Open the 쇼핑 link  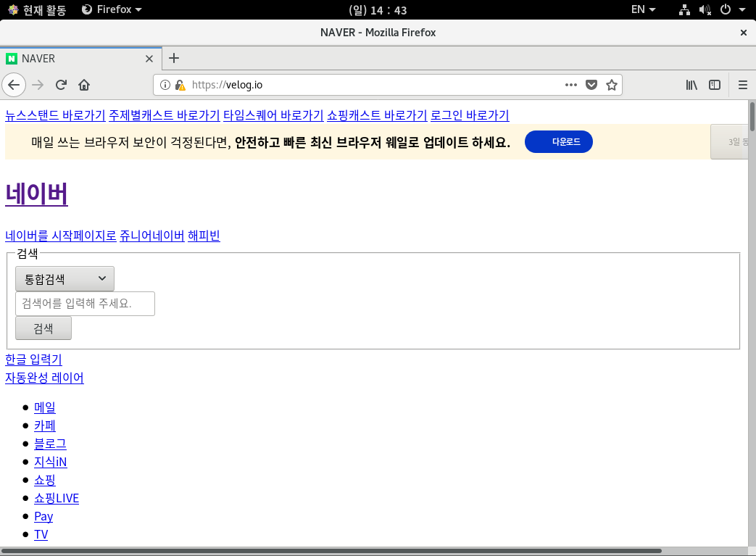pyautogui.click(x=45, y=480)
